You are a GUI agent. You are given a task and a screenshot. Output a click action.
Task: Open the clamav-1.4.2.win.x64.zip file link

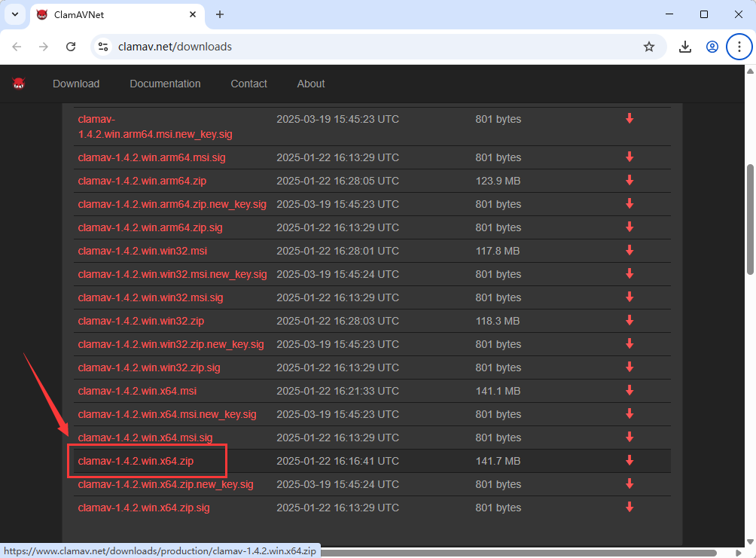pos(136,461)
